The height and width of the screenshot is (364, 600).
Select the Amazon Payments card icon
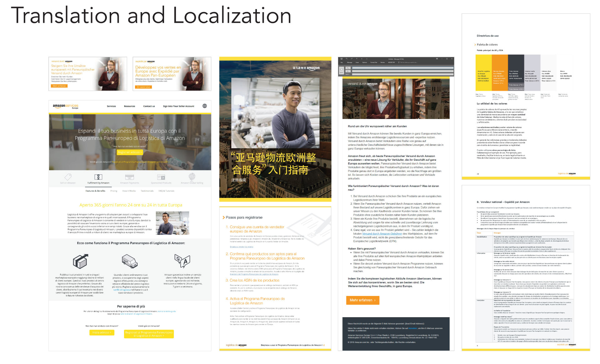[129, 177]
